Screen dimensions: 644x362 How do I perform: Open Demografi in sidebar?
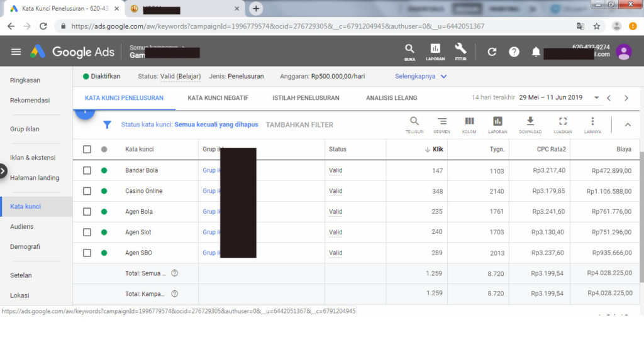pyautogui.click(x=25, y=246)
